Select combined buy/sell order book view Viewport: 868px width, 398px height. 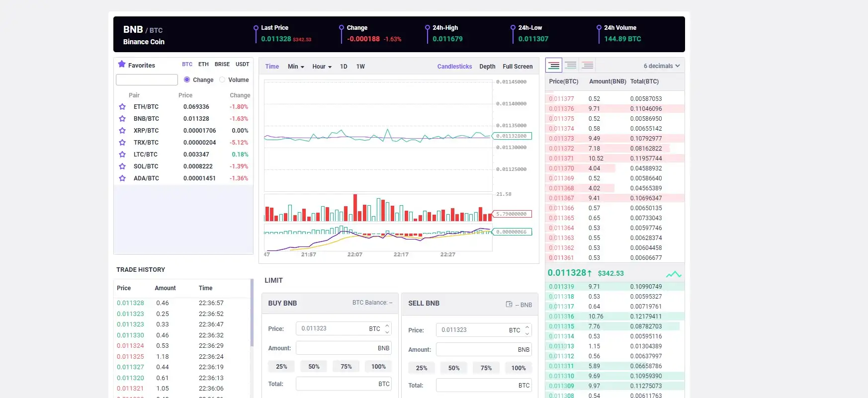[x=554, y=66]
